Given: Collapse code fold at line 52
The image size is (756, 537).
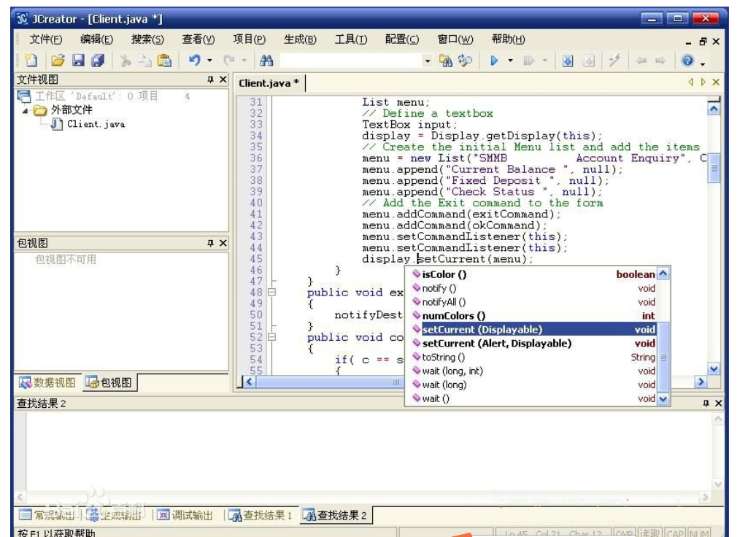Looking at the screenshot, I should click(272, 337).
